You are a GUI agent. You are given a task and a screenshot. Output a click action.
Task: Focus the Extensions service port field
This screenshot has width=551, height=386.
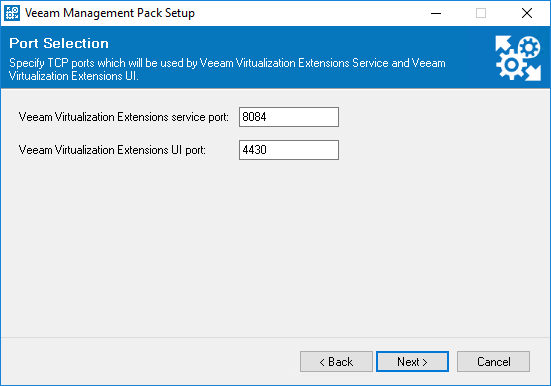point(289,117)
